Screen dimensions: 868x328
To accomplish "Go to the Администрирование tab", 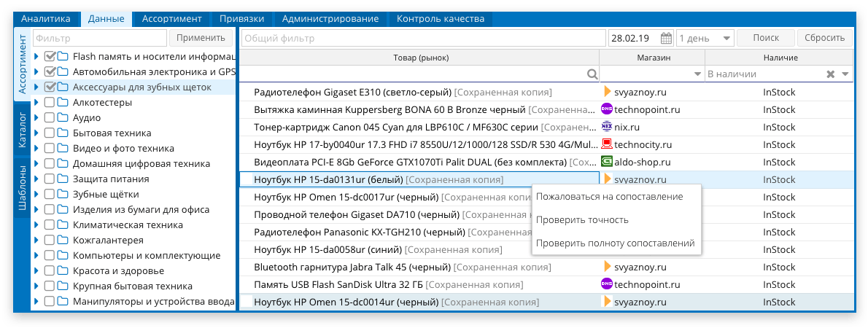I will [x=330, y=19].
